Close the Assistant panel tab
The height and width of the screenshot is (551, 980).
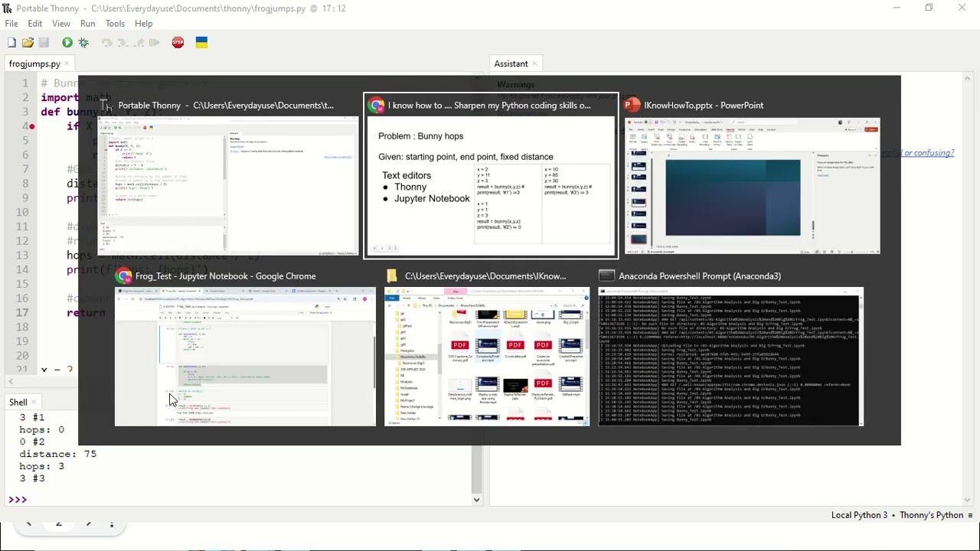tap(534, 64)
